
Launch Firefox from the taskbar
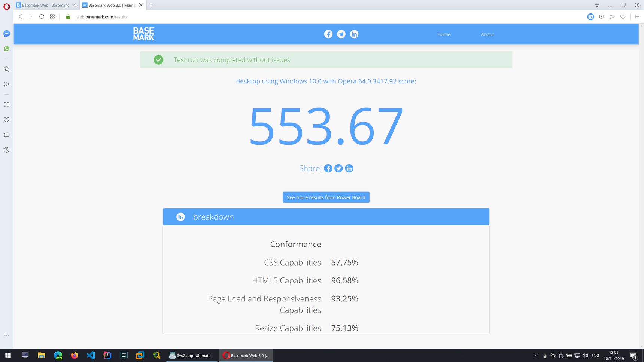[x=75, y=355]
